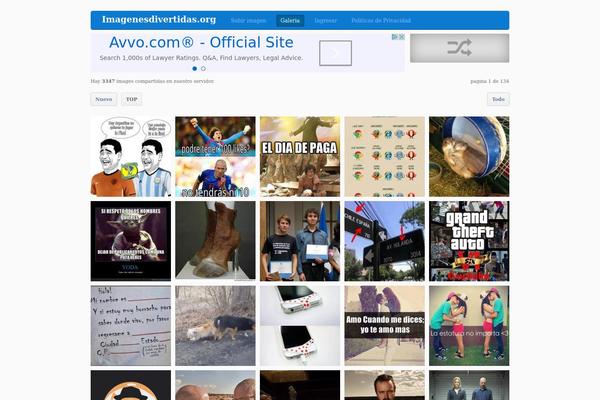Open the handwritten note image
The image size is (600, 400).
(x=131, y=326)
